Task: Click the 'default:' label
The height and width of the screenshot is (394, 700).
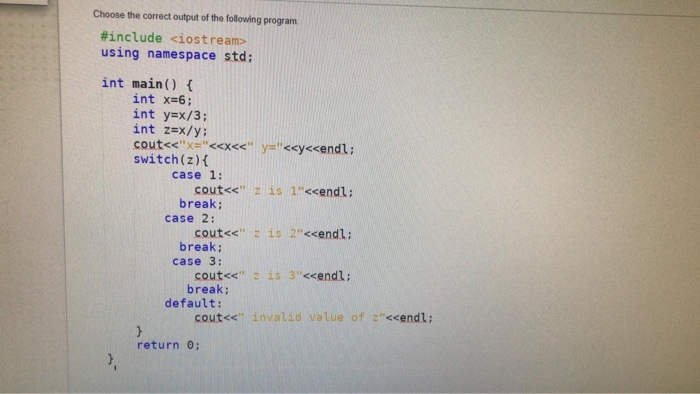Action: (x=193, y=303)
